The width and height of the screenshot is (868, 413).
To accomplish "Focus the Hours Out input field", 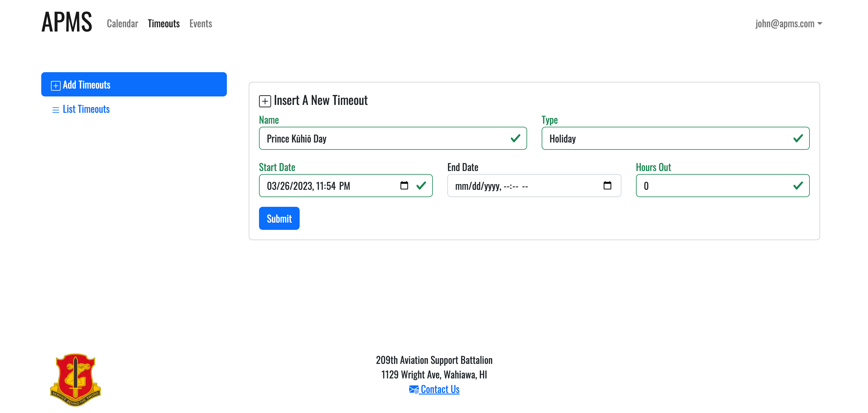I will (x=716, y=186).
